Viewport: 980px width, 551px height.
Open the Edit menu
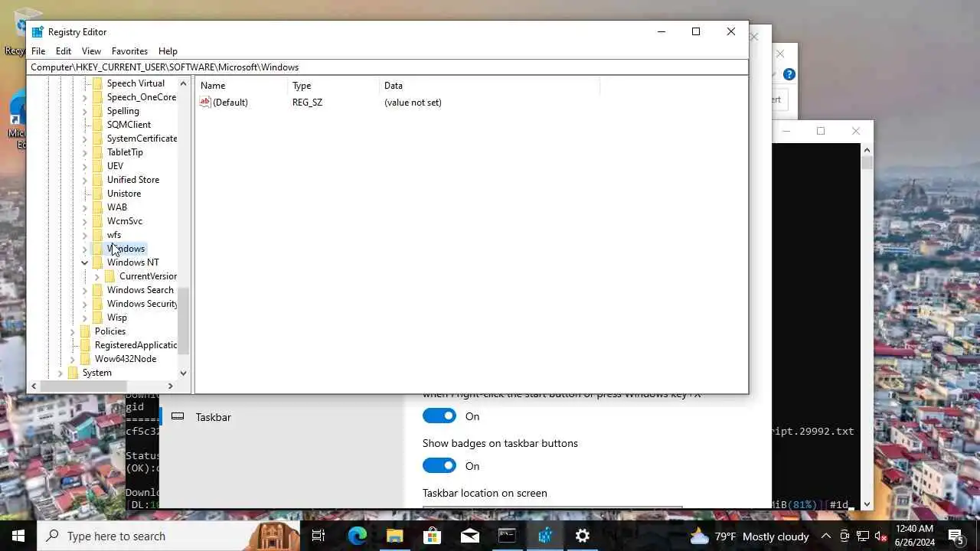coord(64,51)
